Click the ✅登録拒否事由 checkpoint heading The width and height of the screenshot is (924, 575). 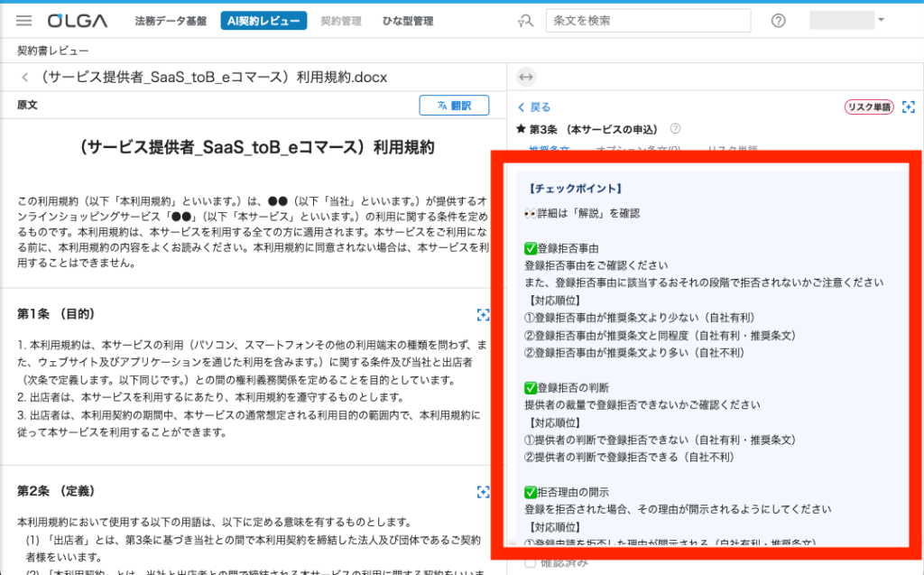coord(561,248)
